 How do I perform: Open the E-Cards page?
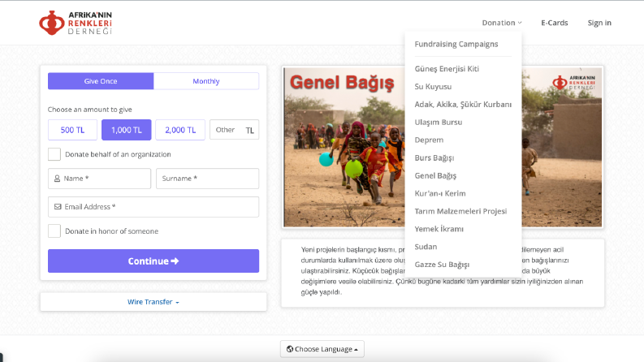tap(555, 23)
